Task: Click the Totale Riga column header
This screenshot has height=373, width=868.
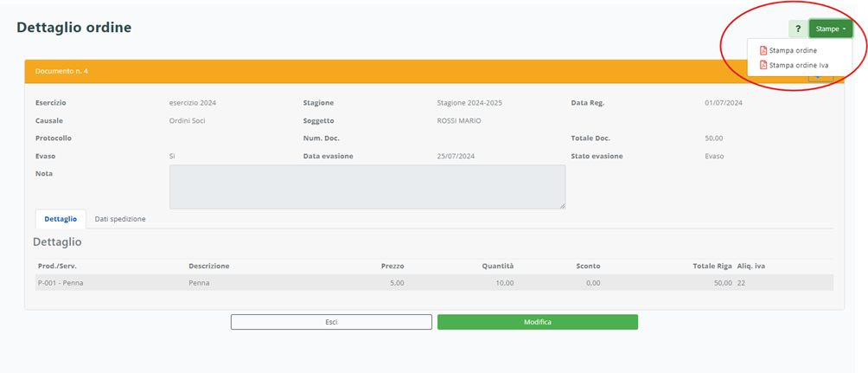Action: pyautogui.click(x=711, y=266)
